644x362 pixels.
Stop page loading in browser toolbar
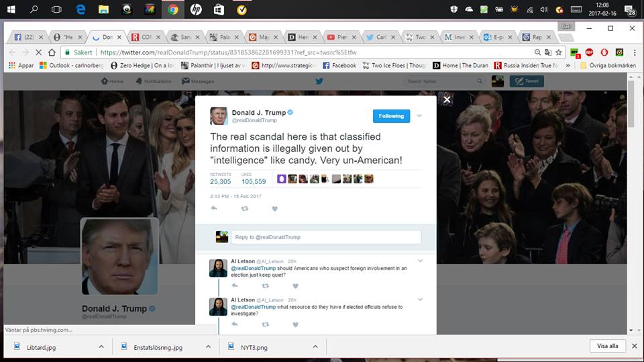tap(39, 52)
